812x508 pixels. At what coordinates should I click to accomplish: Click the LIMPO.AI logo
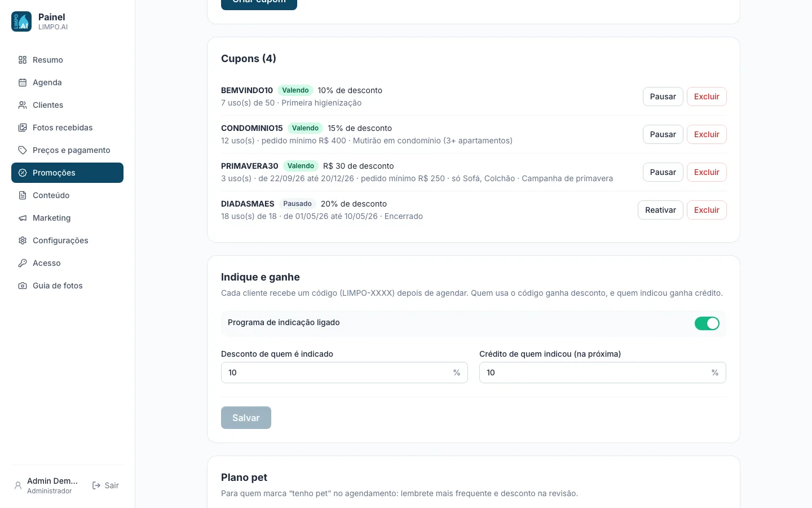coord(21,21)
